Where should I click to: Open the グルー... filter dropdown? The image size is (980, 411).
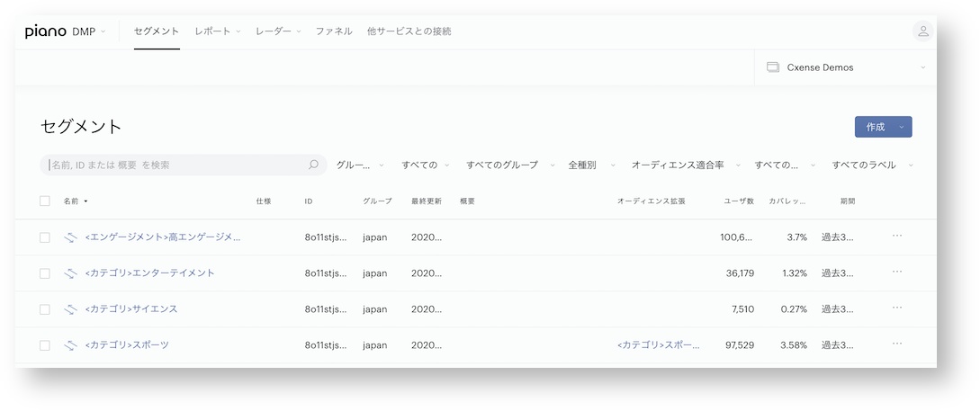click(361, 165)
